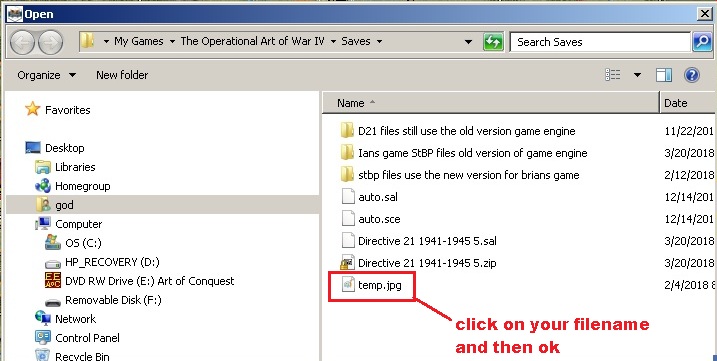
Task: Click the 2/4/2018 date of temp.jpg
Action: tap(690, 285)
